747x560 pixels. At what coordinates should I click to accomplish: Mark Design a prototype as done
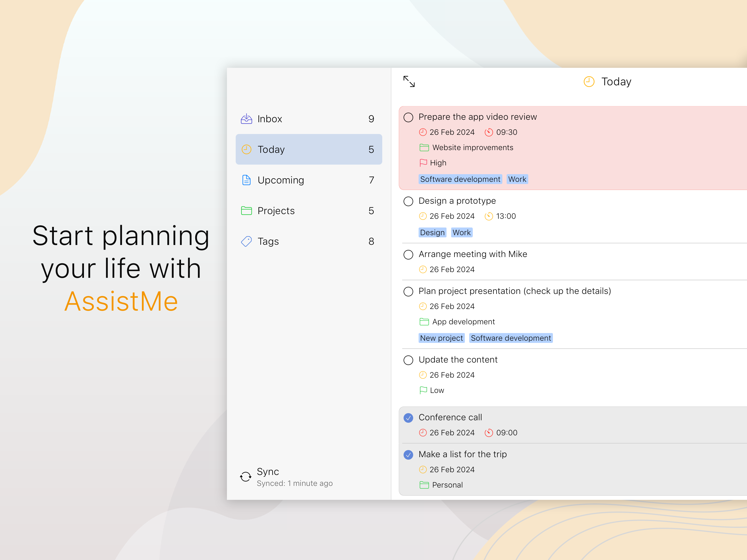coord(408,201)
